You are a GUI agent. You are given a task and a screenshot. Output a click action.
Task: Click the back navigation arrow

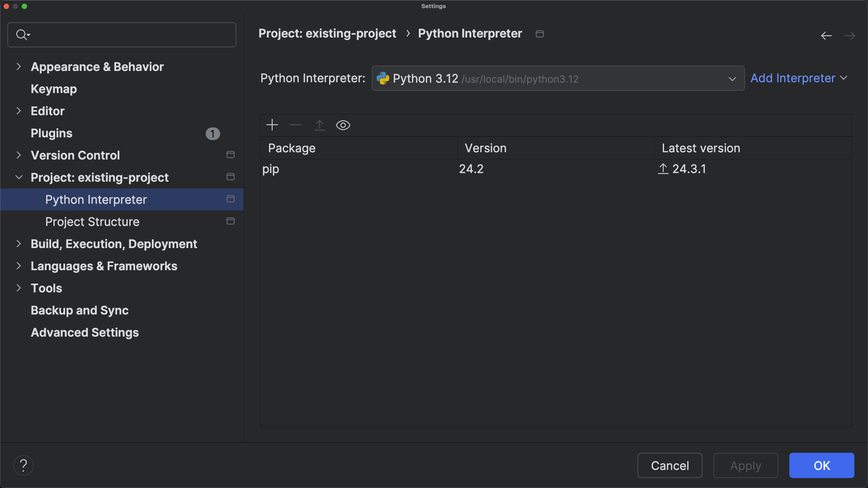(x=826, y=36)
